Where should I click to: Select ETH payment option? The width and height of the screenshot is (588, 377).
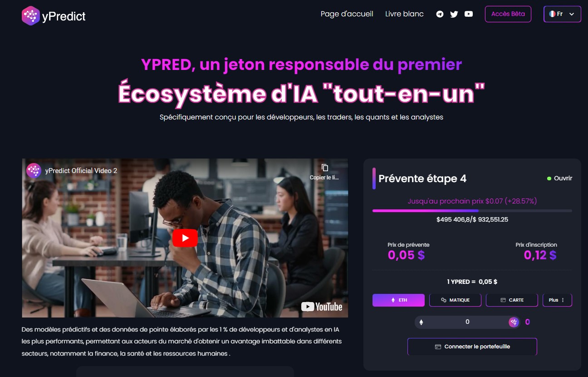[x=398, y=300]
